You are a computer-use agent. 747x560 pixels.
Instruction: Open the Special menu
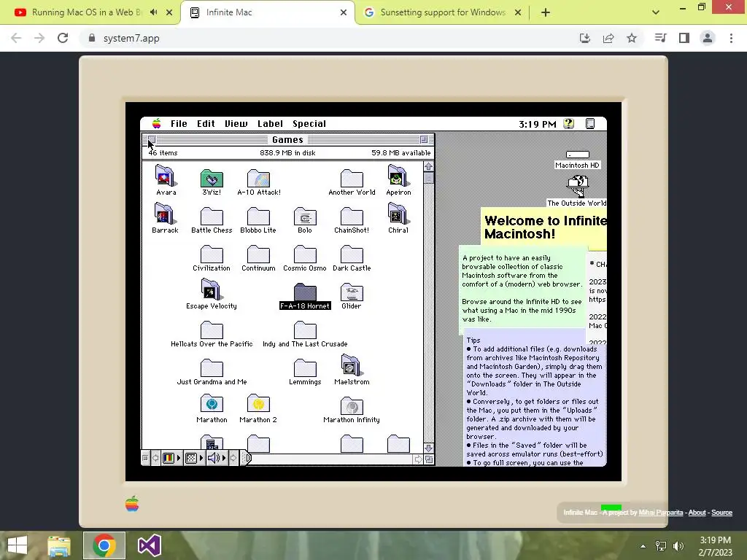point(309,124)
